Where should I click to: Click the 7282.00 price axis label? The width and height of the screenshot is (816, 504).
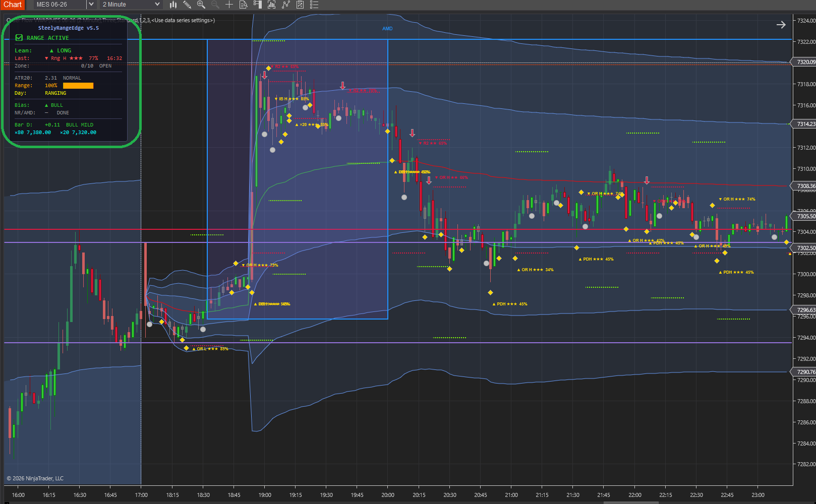806,464
